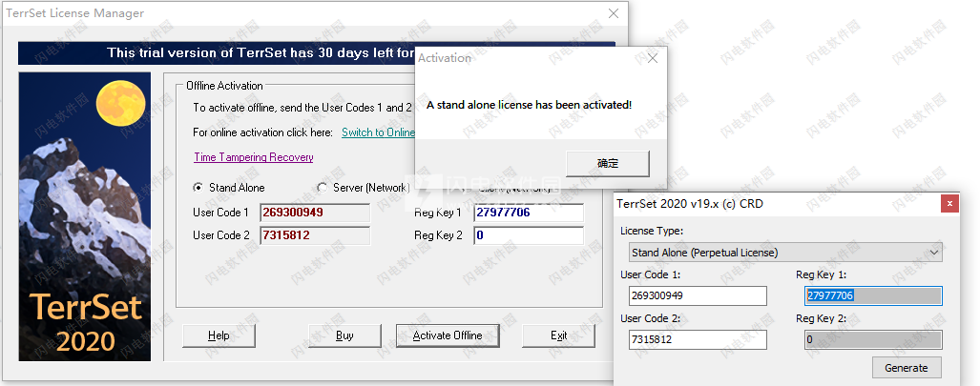Close the TerrSet License Manager window
Viewport: 980px width, 386px height.
tap(614, 13)
